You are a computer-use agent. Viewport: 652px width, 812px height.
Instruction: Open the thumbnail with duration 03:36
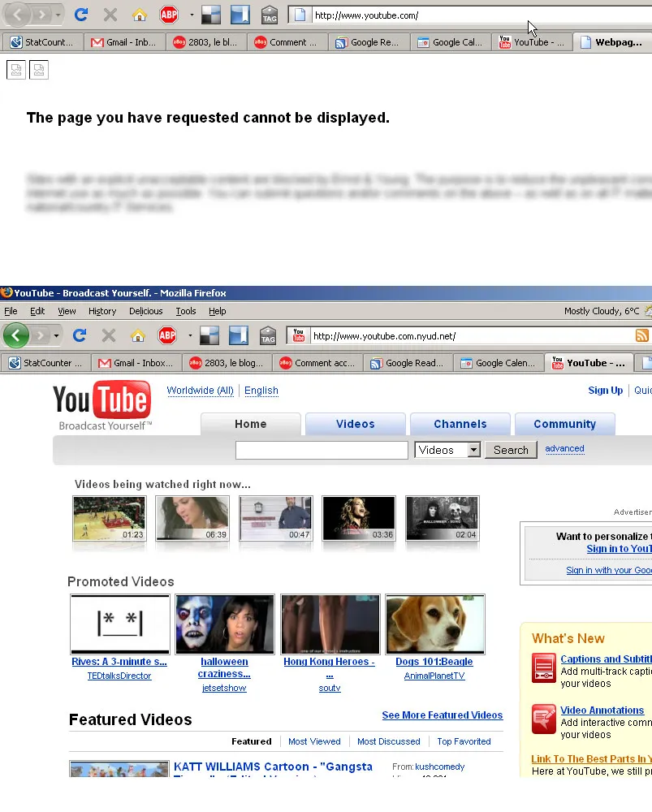tap(359, 518)
